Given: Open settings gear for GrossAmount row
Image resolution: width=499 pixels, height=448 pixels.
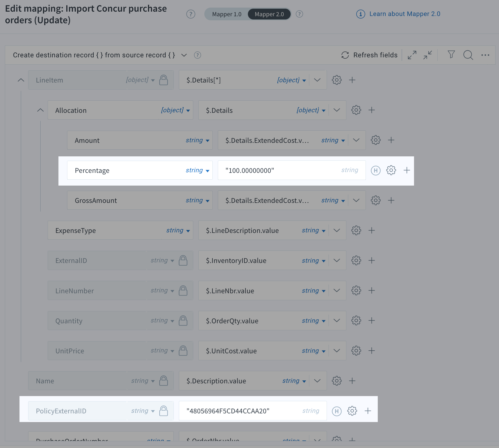Looking at the screenshot, I should [x=376, y=200].
